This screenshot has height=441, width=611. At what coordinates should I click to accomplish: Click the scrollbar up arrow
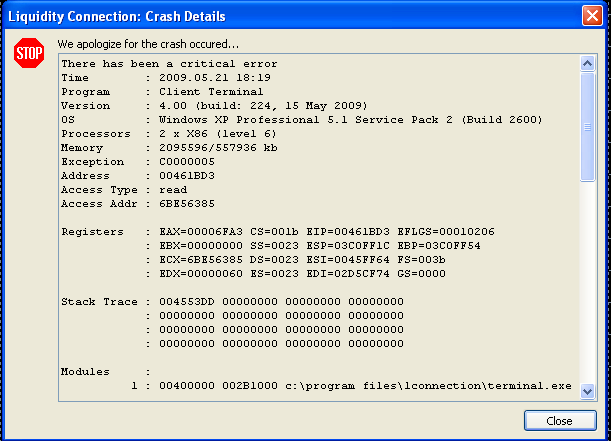point(587,63)
